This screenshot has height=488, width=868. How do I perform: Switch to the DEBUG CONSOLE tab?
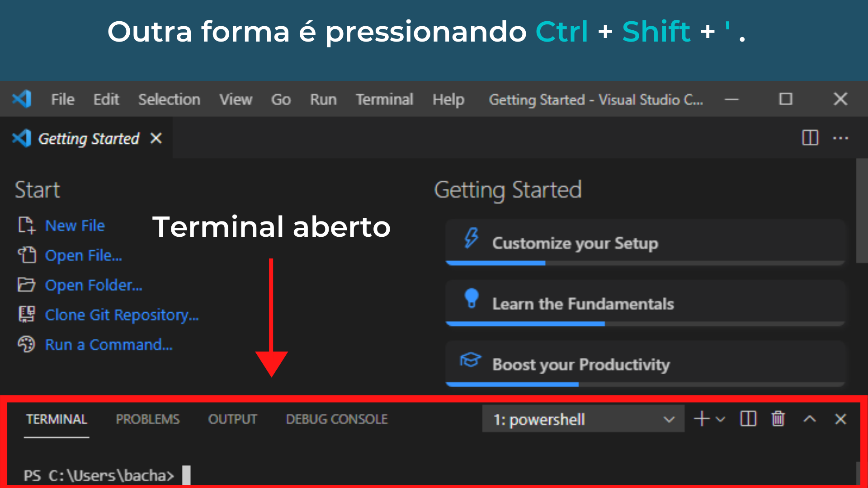click(337, 419)
